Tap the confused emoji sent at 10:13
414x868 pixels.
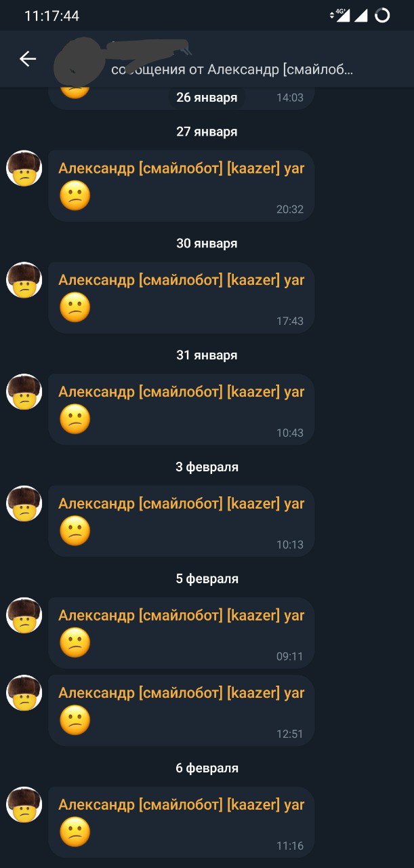click(75, 532)
